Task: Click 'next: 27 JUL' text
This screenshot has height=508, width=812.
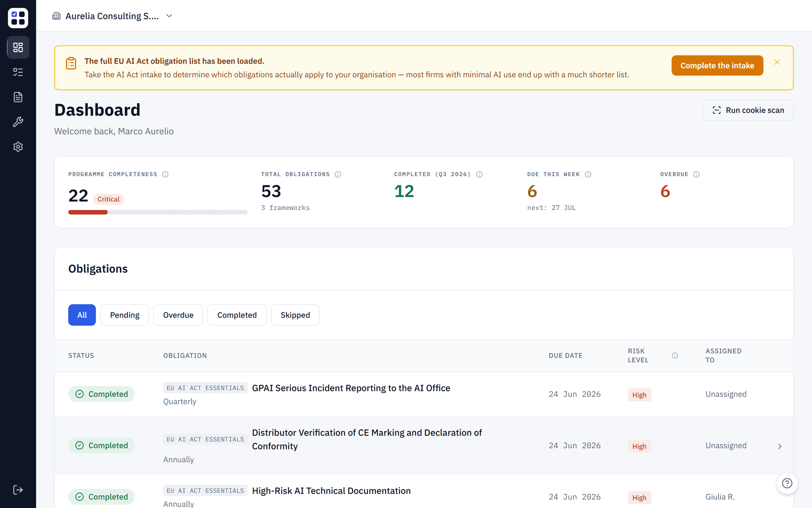Action: tap(551, 208)
